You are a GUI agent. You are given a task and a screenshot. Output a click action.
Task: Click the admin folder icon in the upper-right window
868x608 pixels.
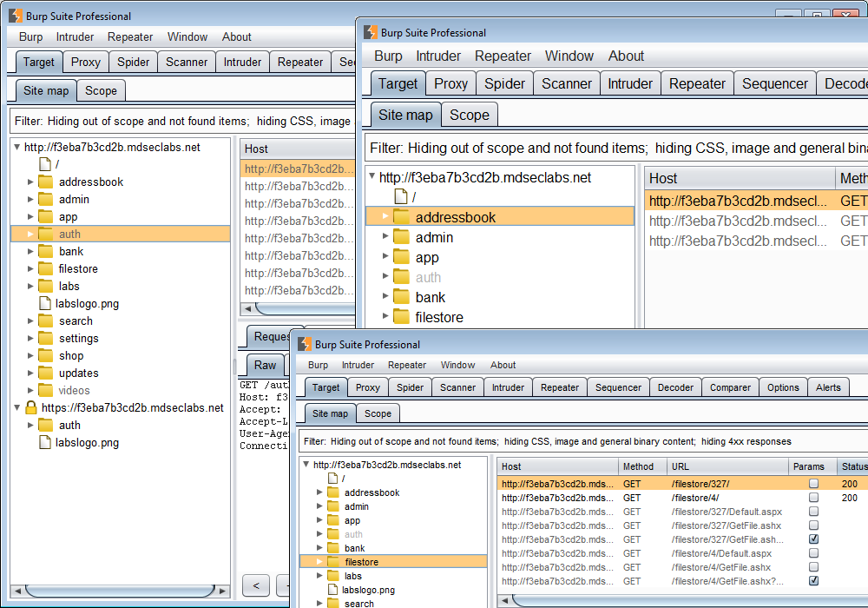[x=401, y=237]
